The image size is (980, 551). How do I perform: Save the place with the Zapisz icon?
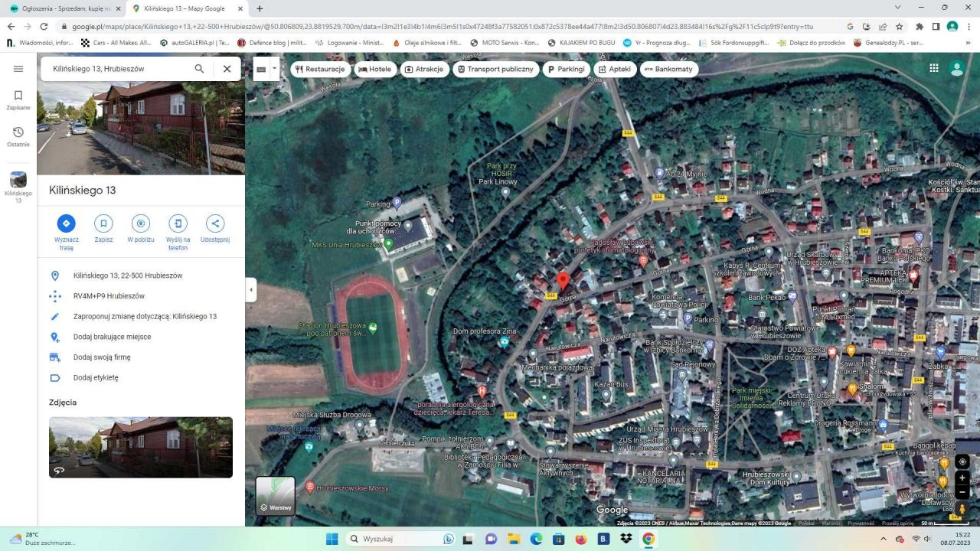103,223
